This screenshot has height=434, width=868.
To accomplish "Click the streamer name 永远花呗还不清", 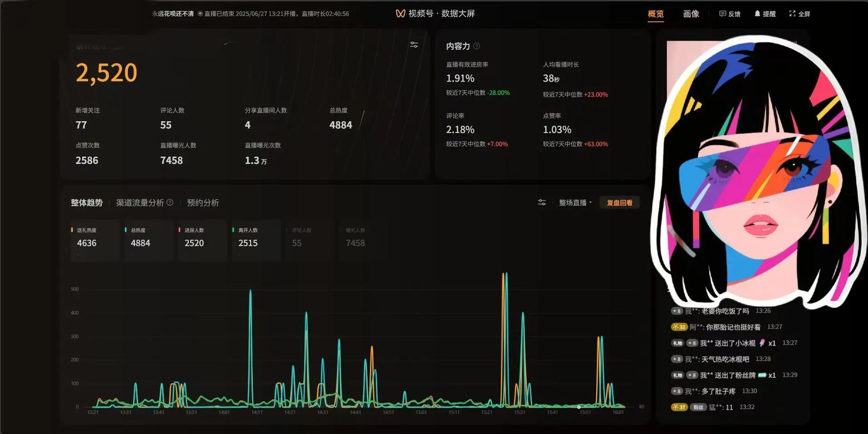I will [173, 14].
